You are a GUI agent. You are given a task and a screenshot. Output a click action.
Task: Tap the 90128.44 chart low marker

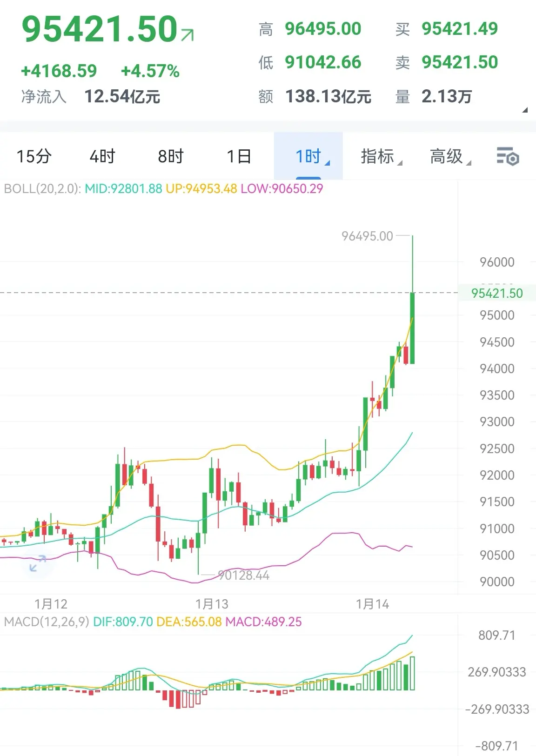[x=243, y=575]
